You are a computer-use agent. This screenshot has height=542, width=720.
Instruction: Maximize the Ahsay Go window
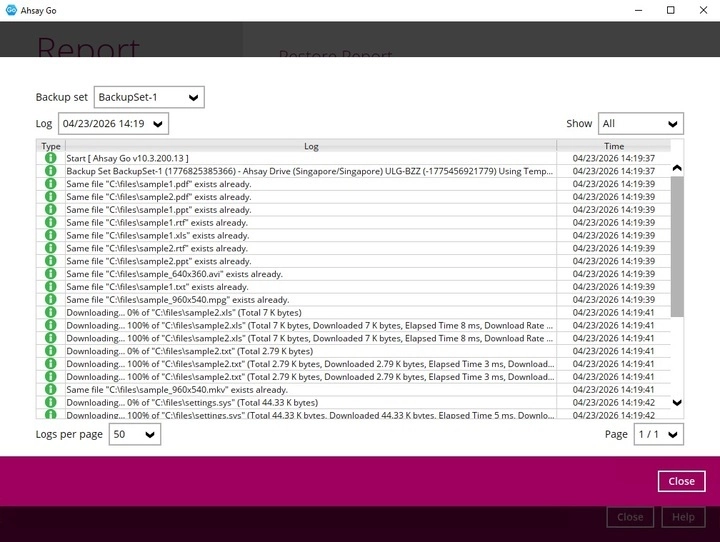670,10
